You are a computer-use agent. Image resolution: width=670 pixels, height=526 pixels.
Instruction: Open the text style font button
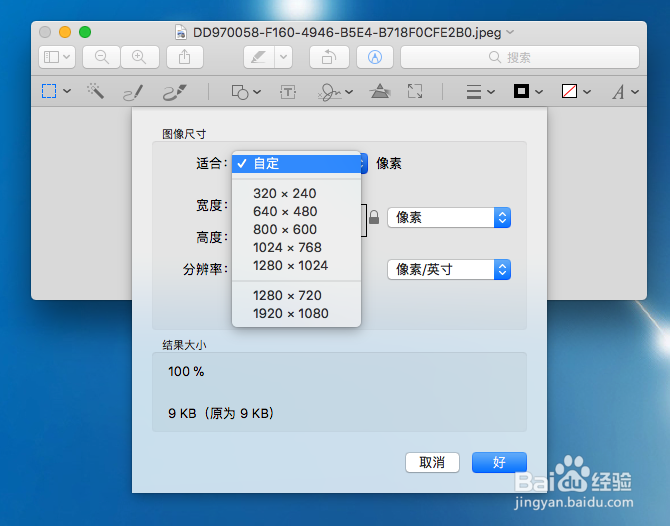pyautogui.click(x=625, y=92)
